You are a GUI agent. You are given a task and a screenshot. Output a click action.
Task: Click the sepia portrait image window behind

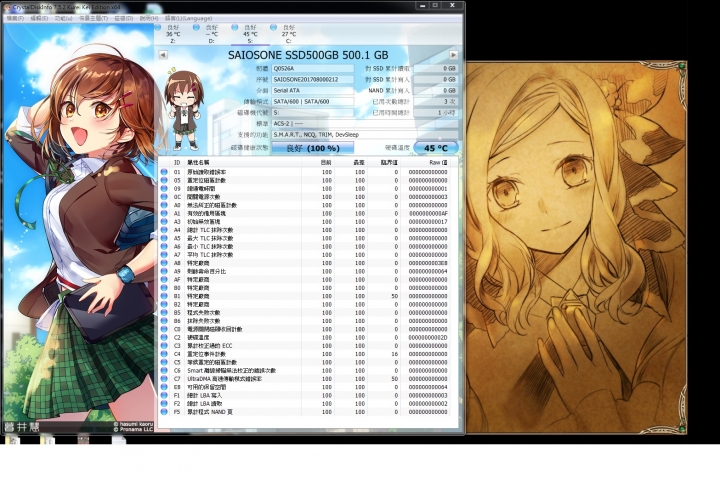tap(576, 248)
